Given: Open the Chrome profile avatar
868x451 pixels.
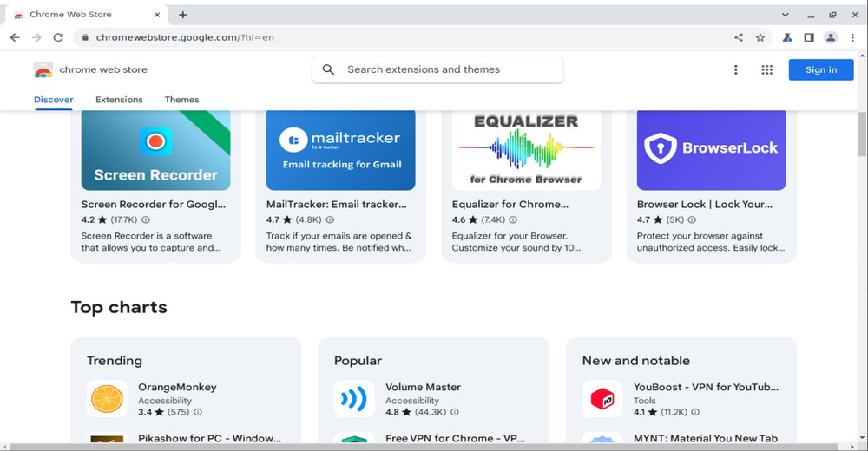Looking at the screenshot, I should (x=831, y=37).
